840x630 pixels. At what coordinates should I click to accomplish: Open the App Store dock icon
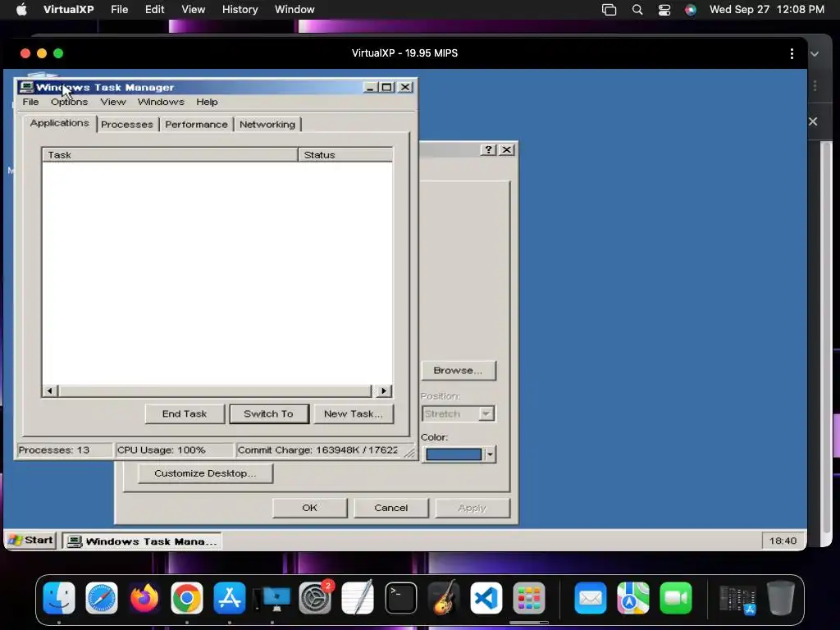(230, 598)
